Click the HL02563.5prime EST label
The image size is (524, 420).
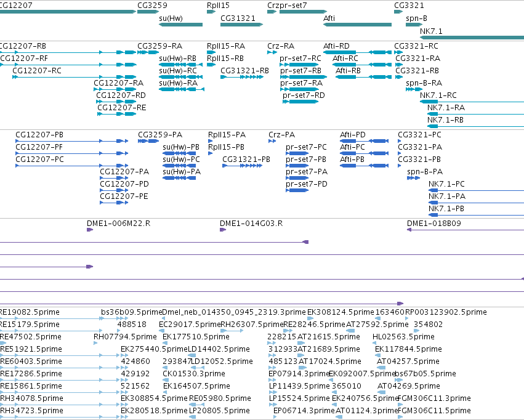[403, 337]
